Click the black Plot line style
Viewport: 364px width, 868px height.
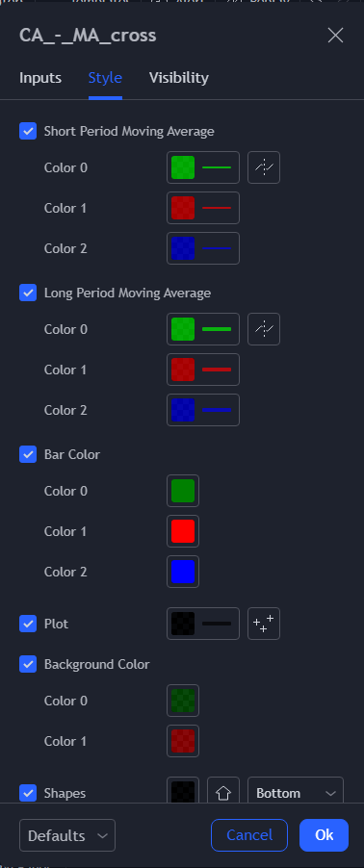pos(203,624)
